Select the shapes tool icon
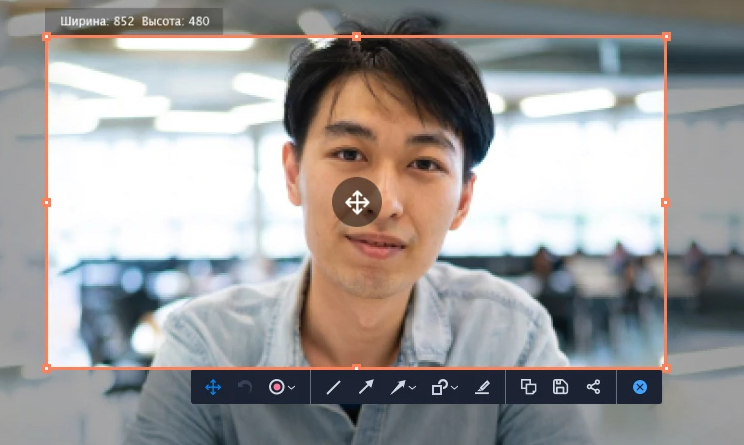This screenshot has height=445, width=744. click(x=439, y=387)
